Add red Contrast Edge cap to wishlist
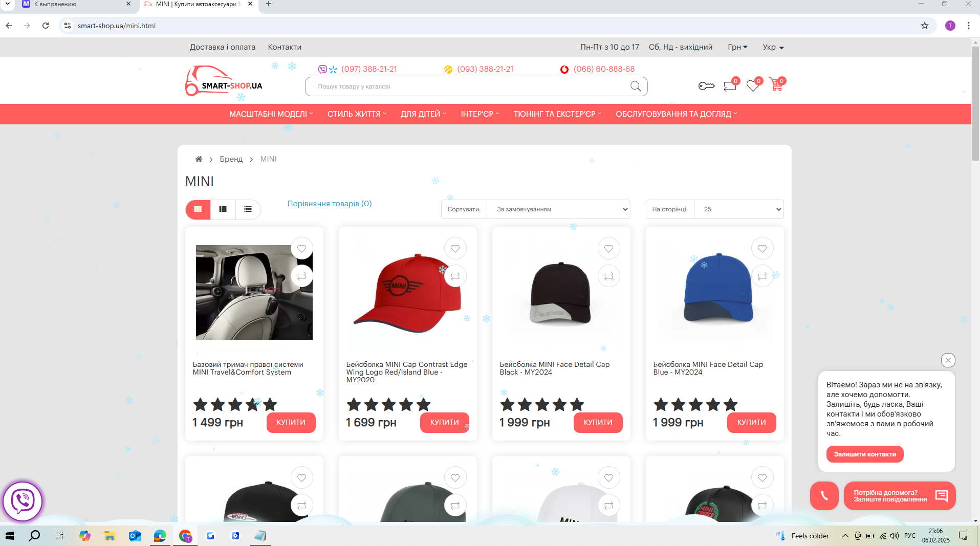Image resolution: width=980 pixels, height=546 pixels. (x=455, y=249)
